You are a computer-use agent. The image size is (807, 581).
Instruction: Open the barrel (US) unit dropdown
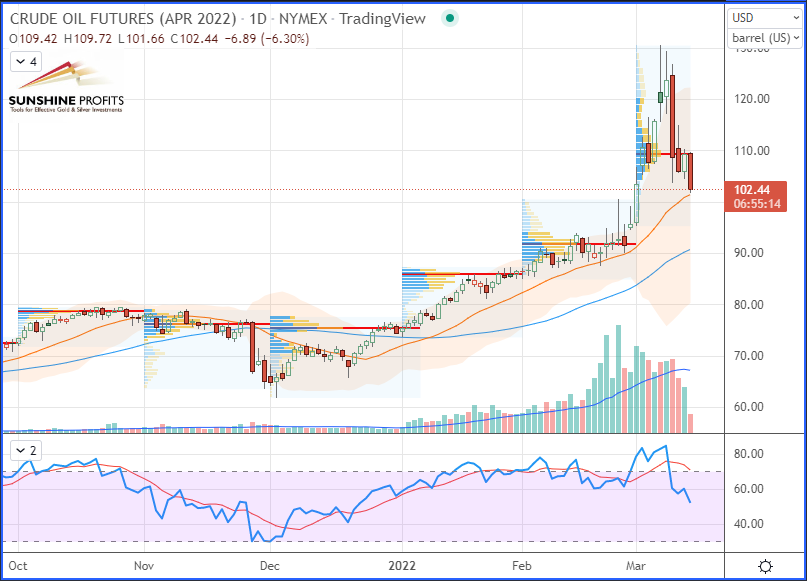click(x=765, y=38)
